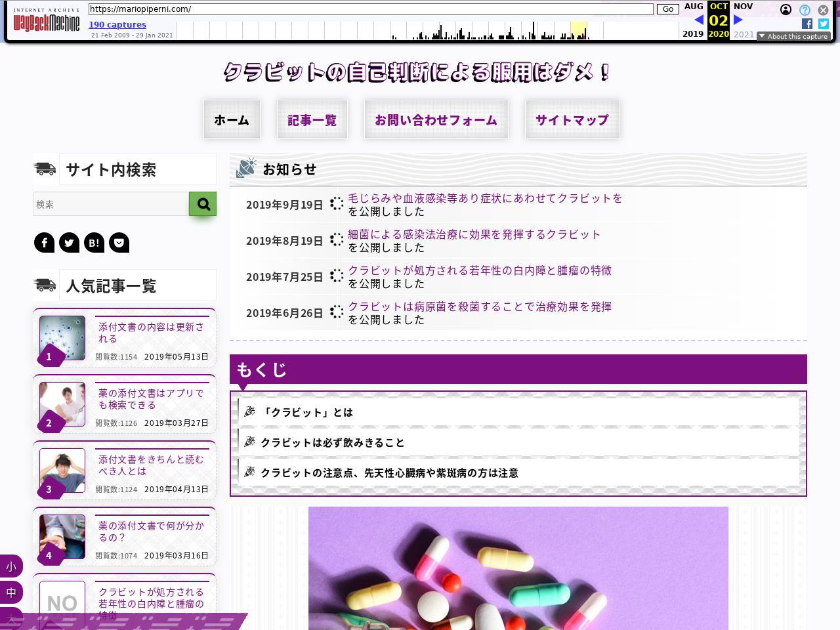The width and height of the screenshot is (840, 630).
Task: Open Wayback Machine user account icon
Action: click(x=786, y=10)
